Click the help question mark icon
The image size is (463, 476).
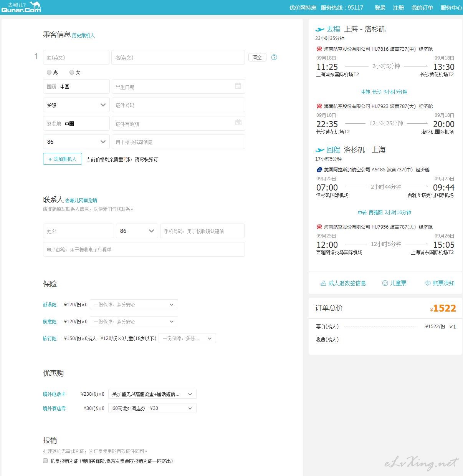point(274,57)
